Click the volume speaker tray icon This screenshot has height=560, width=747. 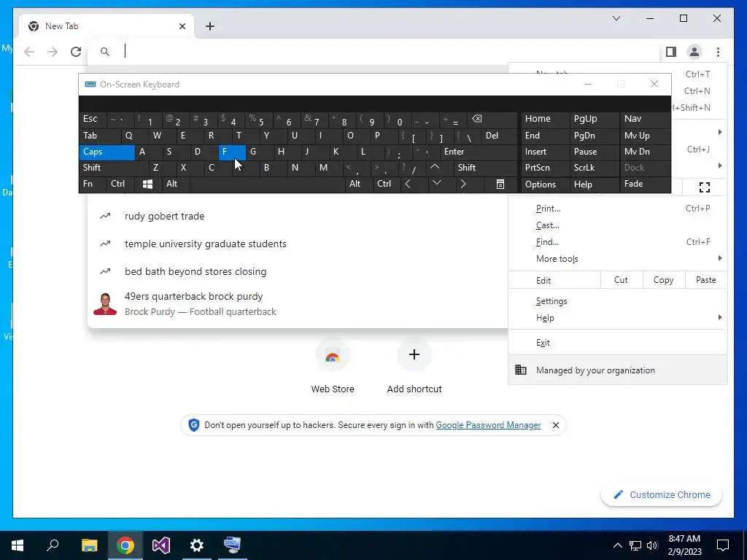pyautogui.click(x=652, y=545)
